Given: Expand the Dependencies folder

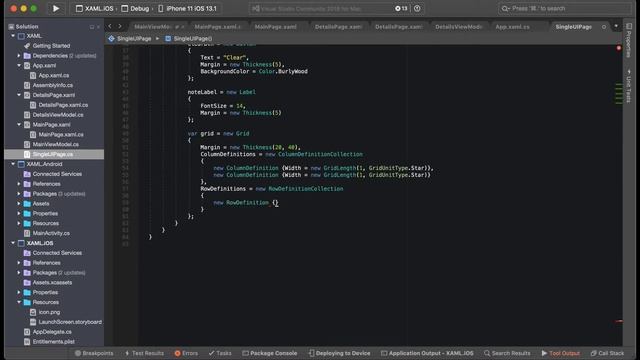Looking at the screenshot, I should 19,56.
